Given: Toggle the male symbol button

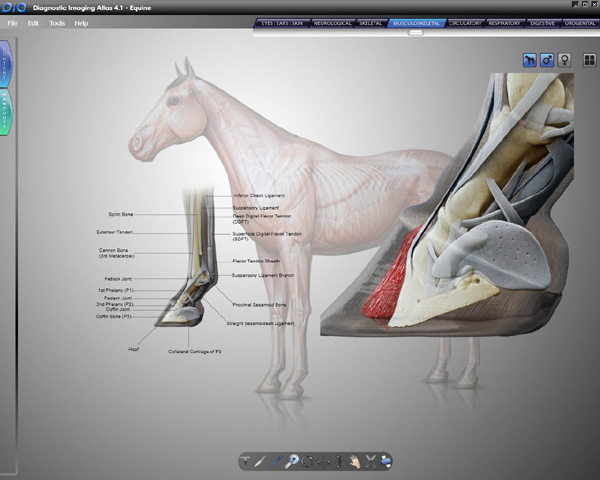Looking at the screenshot, I should click(547, 60).
